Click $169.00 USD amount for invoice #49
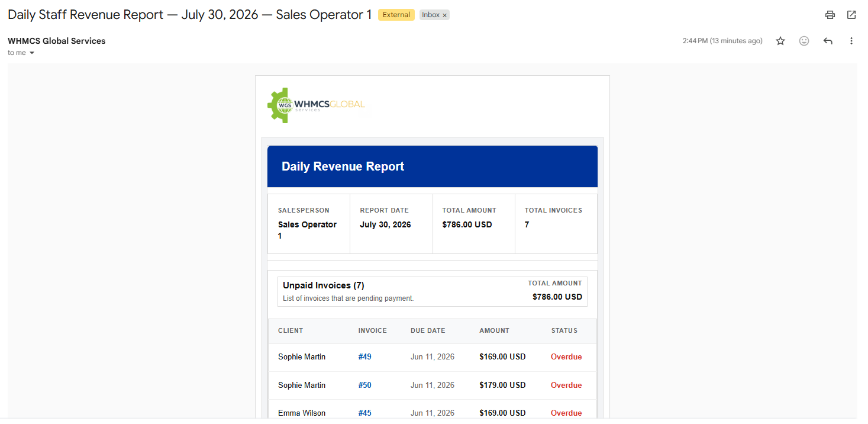Image resolution: width=868 pixels, height=424 pixels. 502,357
